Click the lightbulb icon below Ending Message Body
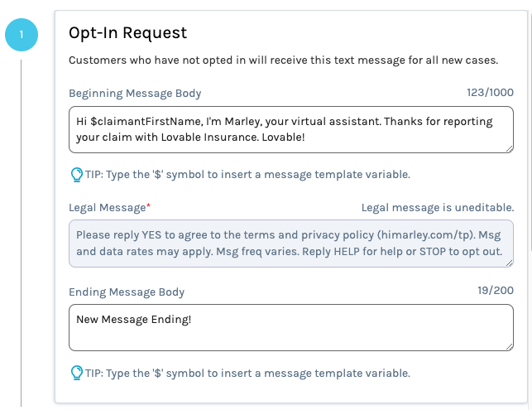Viewport: 532px width, 410px height. click(76, 373)
